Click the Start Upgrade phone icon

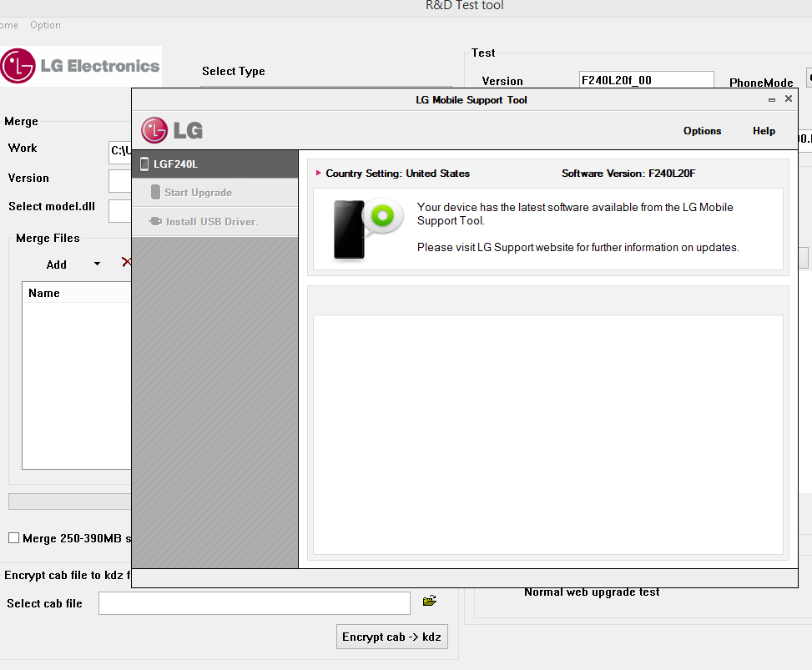click(155, 192)
